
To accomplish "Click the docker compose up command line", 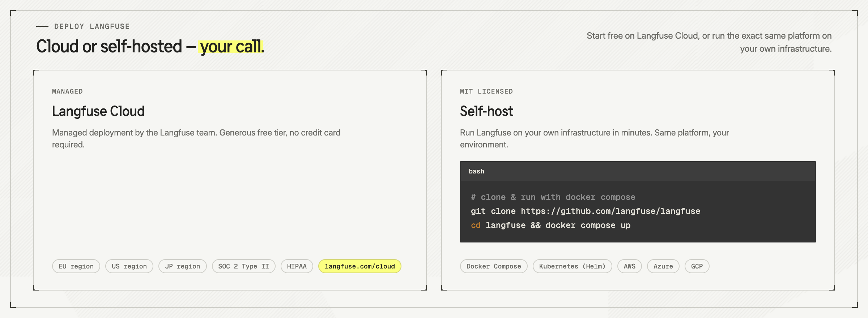I will [550, 225].
